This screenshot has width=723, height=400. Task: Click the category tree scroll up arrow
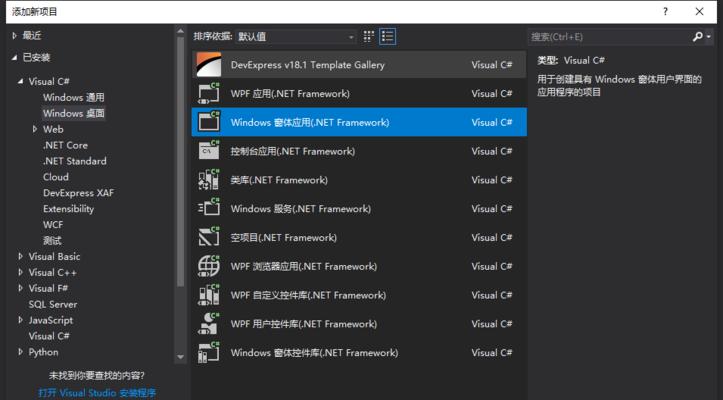click(180, 31)
